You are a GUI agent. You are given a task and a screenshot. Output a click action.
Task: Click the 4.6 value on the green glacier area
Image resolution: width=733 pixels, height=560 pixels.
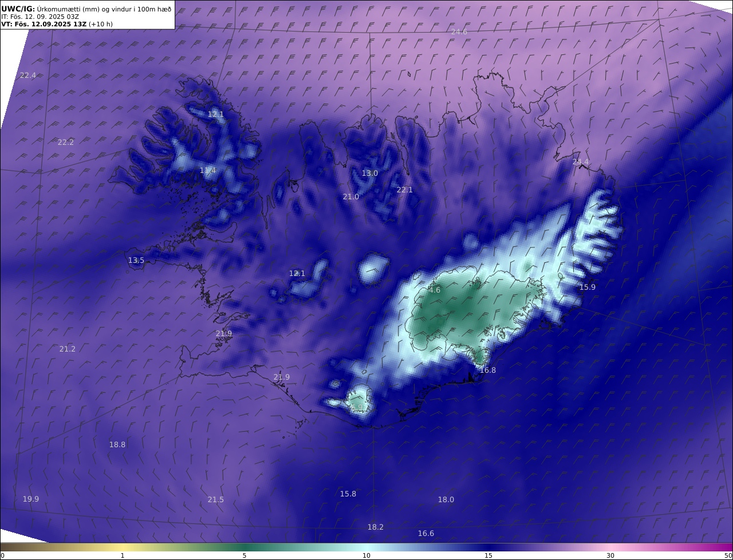tap(435, 290)
